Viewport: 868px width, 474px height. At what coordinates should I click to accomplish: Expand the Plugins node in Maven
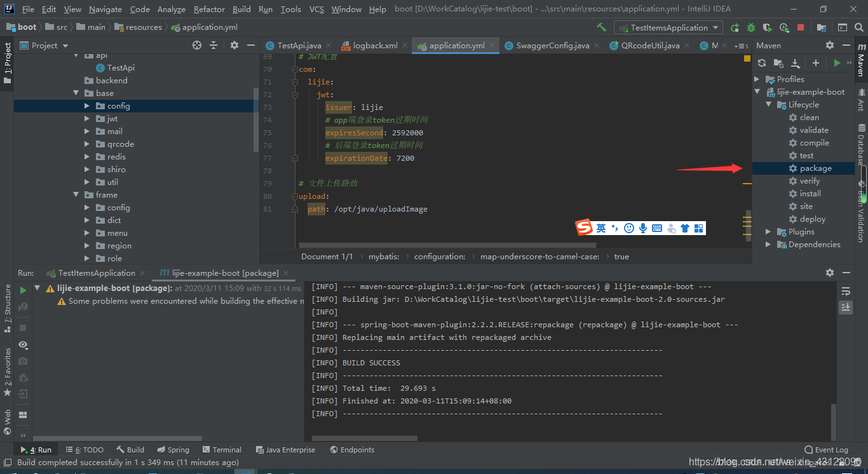click(769, 232)
